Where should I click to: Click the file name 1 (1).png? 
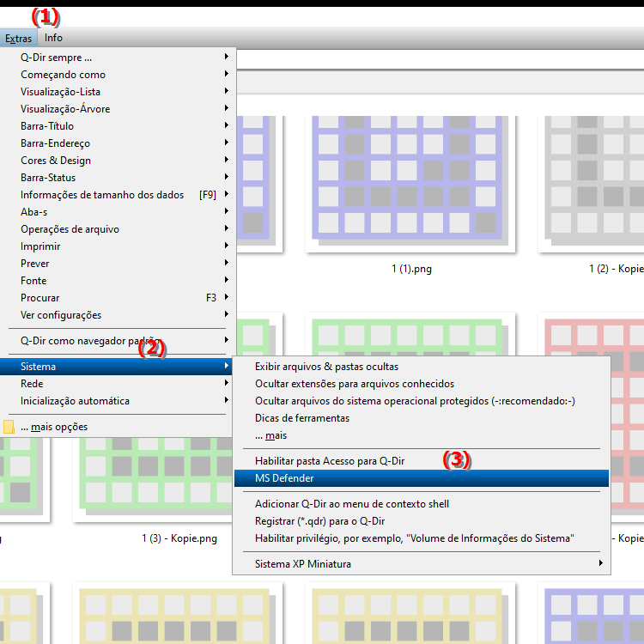[411, 269]
